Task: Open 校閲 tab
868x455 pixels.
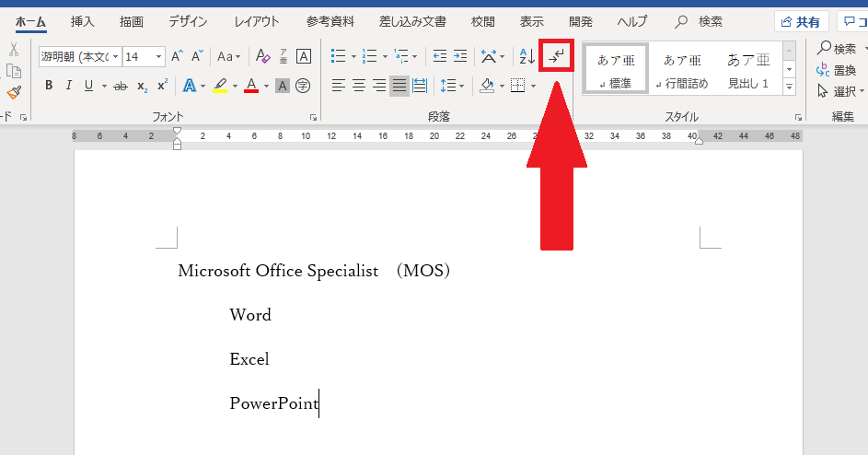Action: [482, 21]
